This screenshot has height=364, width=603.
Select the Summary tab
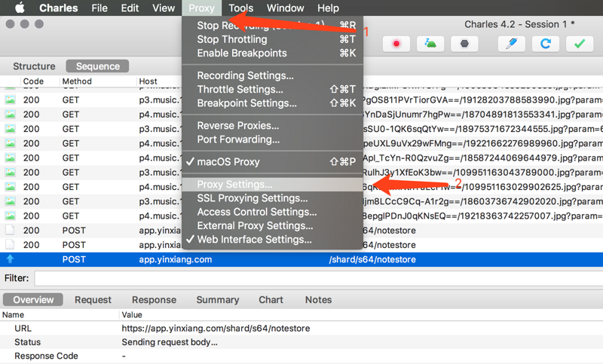tap(218, 300)
